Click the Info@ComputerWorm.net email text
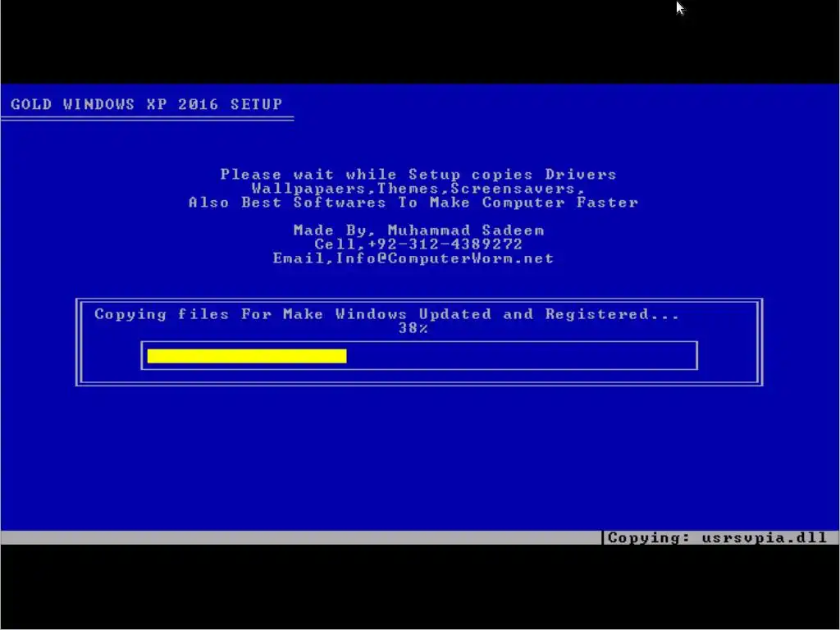 click(x=445, y=258)
